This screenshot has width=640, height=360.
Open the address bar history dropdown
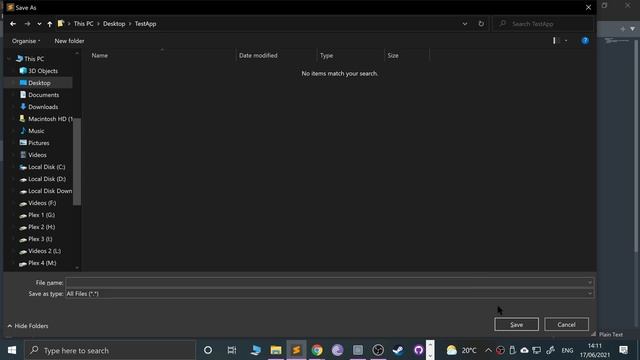coord(465,24)
